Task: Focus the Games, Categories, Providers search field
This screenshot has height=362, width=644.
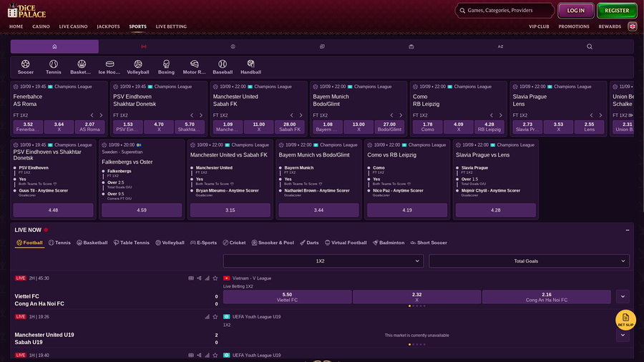Action: coord(504,10)
